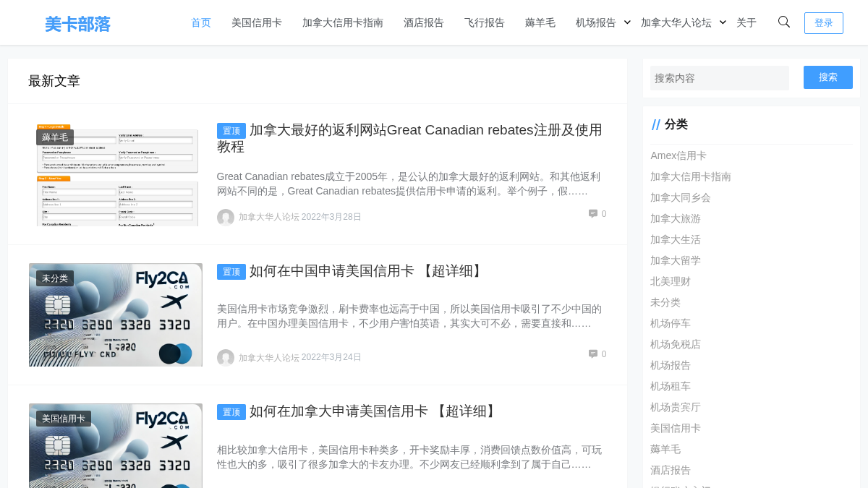Open 加拿大信用卡指南 nav menu item
Screen dimensions: 868x488
343,22
